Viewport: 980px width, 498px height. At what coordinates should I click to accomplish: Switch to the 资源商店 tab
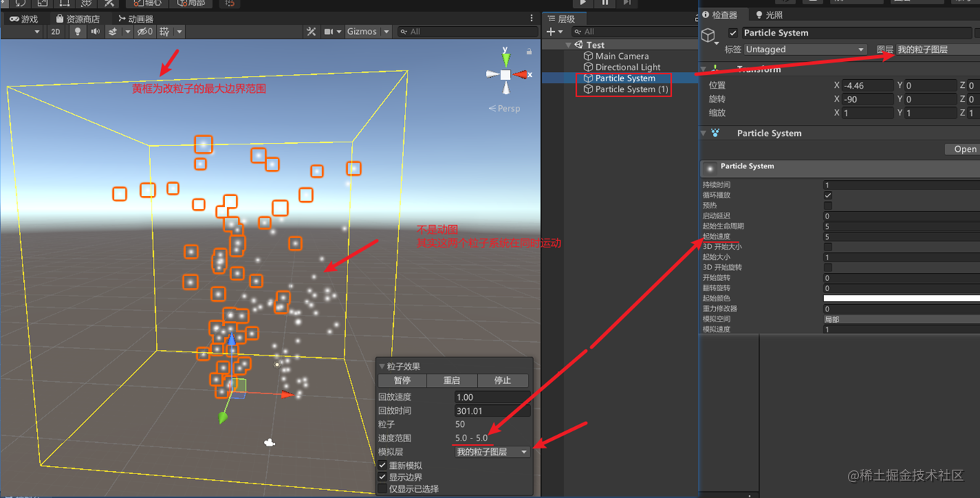click(78, 19)
